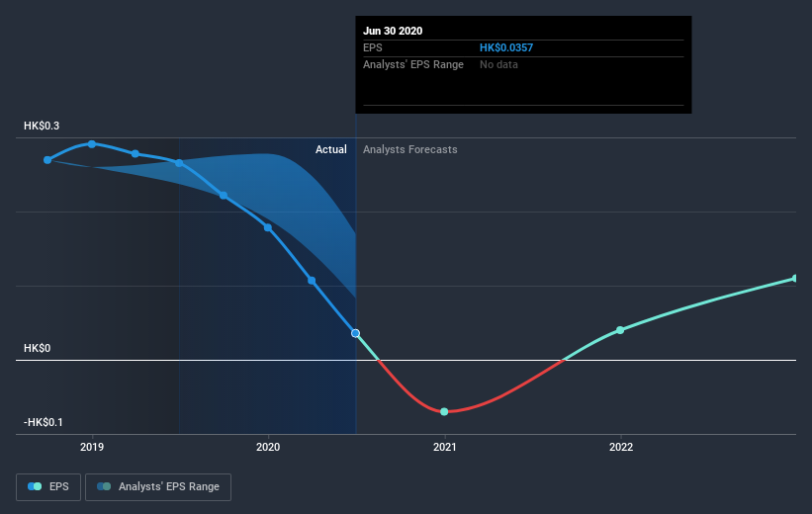812x514 pixels.
Task: Click the 'Actual' section label
Action: [x=331, y=149]
